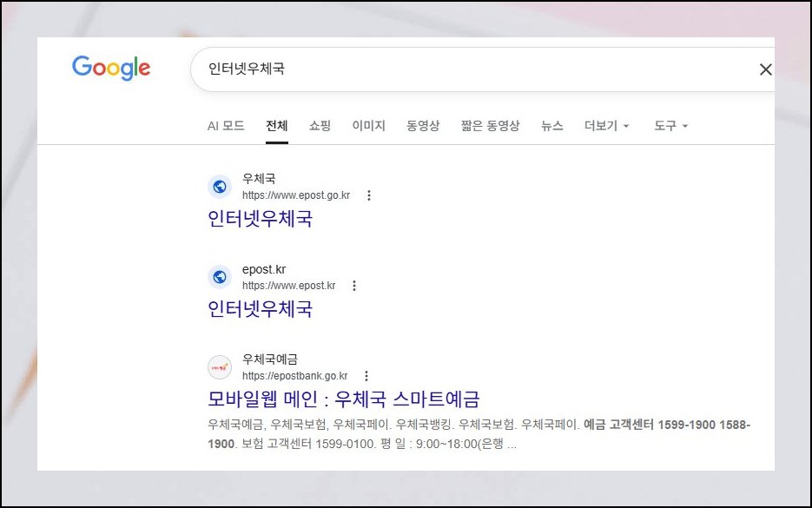Click the 우체국예금 favicon
This screenshot has height=508, width=812.
tap(220, 367)
